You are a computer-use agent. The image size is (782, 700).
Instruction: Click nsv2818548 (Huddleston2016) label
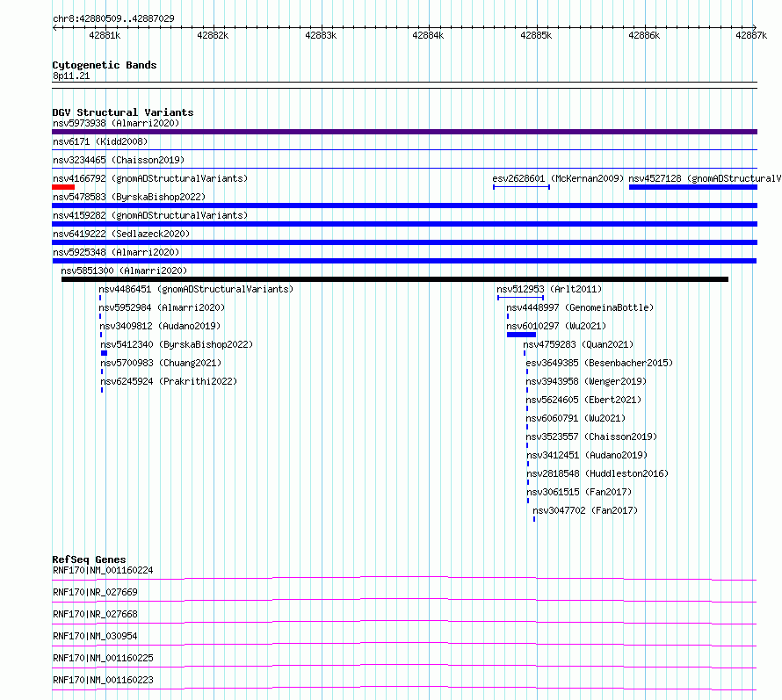pyautogui.click(x=597, y=473)
